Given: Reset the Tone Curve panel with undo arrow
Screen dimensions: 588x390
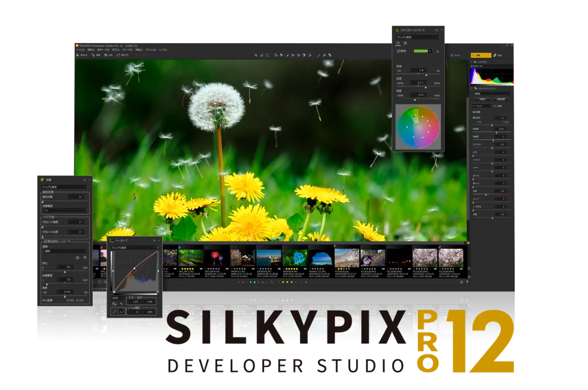Looking at the screenshot, I should coord(154,240).
